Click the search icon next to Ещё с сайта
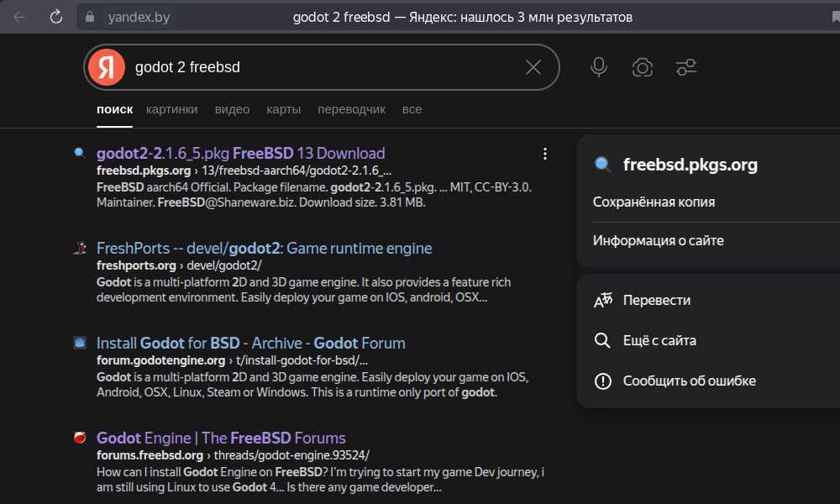Image resolution: width=840 pixels, height=504 pixels. 602,340
